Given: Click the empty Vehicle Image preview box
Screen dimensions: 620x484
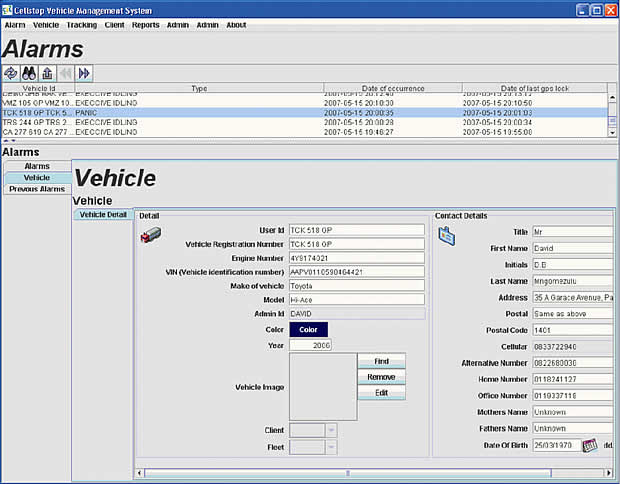Looking at the screenshot, I should pos(323,387).
